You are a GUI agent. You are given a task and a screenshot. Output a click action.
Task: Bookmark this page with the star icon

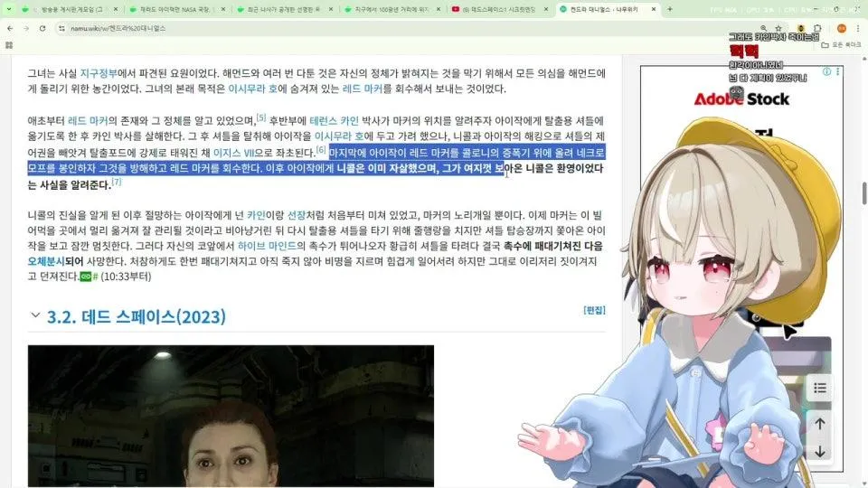(778, 28)
